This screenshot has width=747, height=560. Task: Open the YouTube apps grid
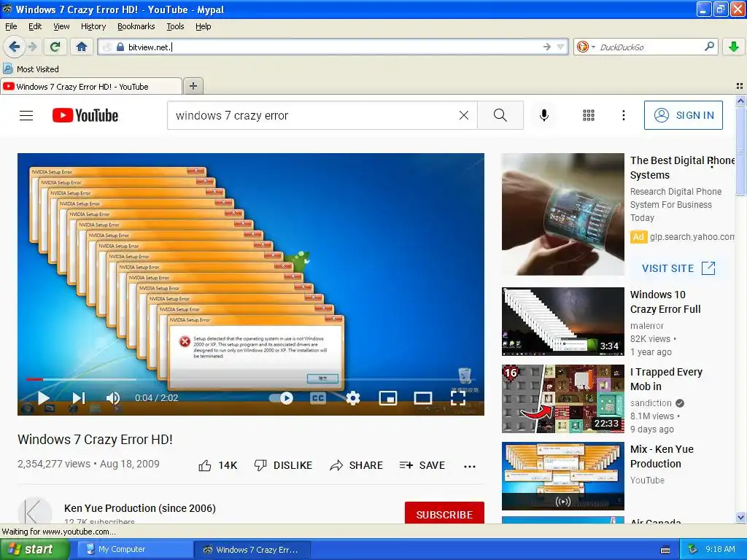click(x=589, y=115)
